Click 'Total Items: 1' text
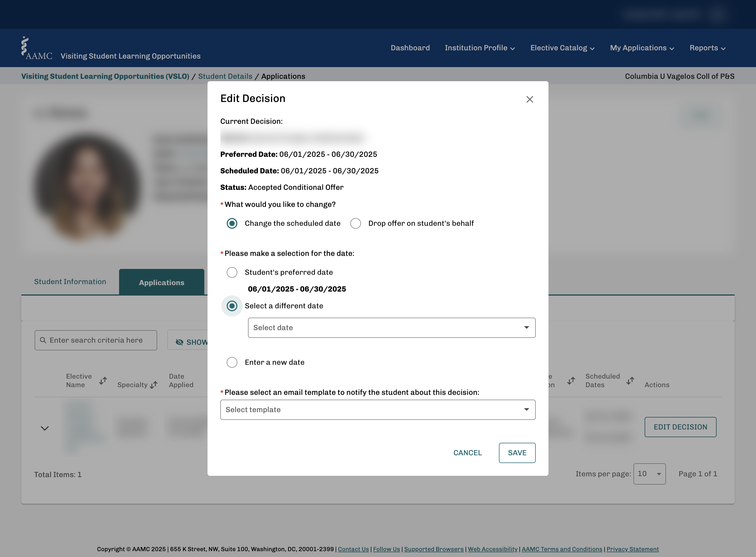Image resolution: width=756 pixels, height=557 pixels. pyautogui.click(x=58, y=474)
